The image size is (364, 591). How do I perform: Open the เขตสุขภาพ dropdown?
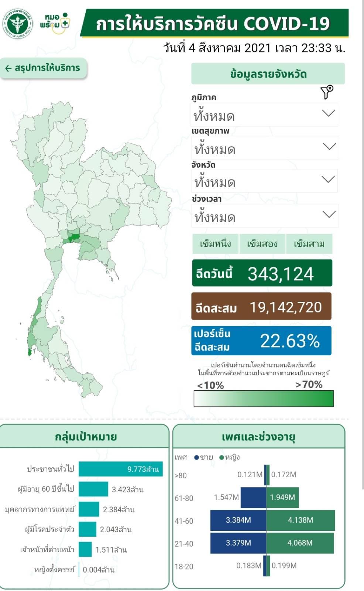click(329, 147)
